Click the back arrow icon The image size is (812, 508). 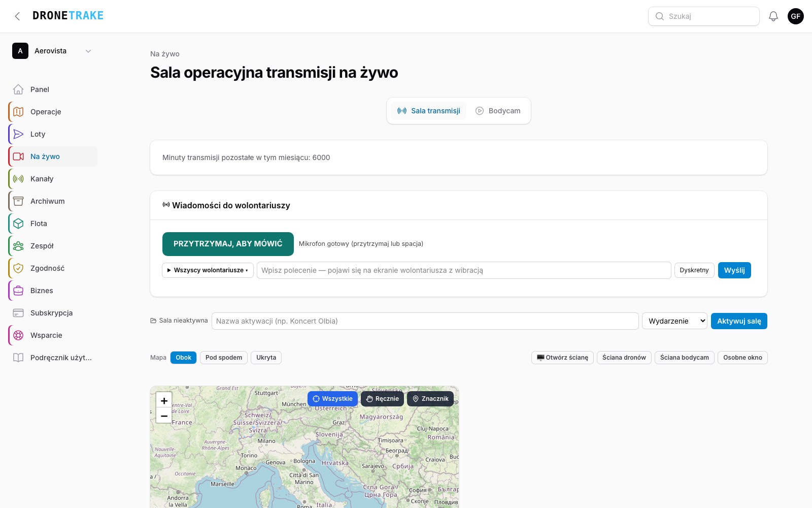pos(17,16)
